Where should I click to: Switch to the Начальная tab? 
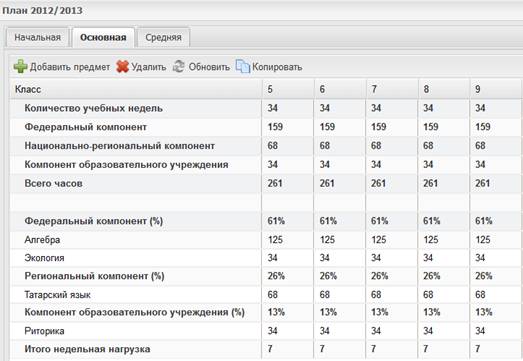pos(37,37)
